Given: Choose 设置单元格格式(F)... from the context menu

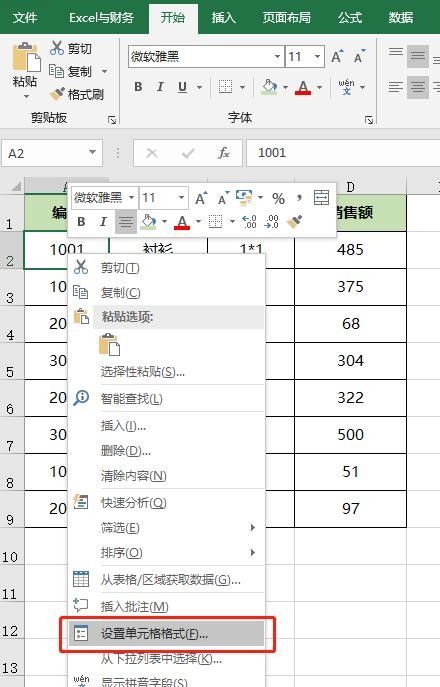Looking at the screenshot, I should [x=167, y=634].
